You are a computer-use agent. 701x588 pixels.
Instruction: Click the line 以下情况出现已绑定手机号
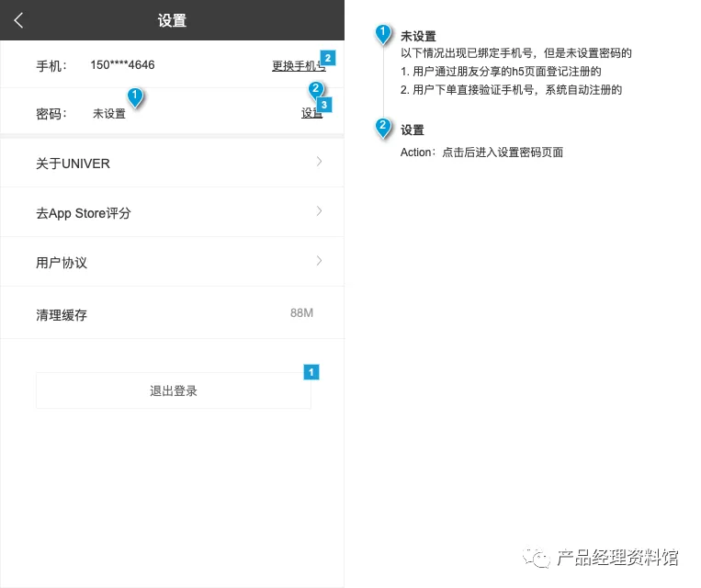tap(516, 53)
